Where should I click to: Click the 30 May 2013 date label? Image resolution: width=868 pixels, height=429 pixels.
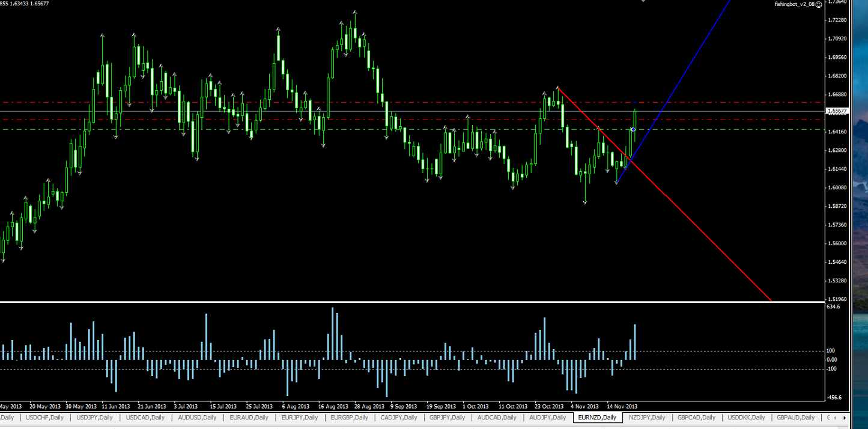[x=81, y=406]
